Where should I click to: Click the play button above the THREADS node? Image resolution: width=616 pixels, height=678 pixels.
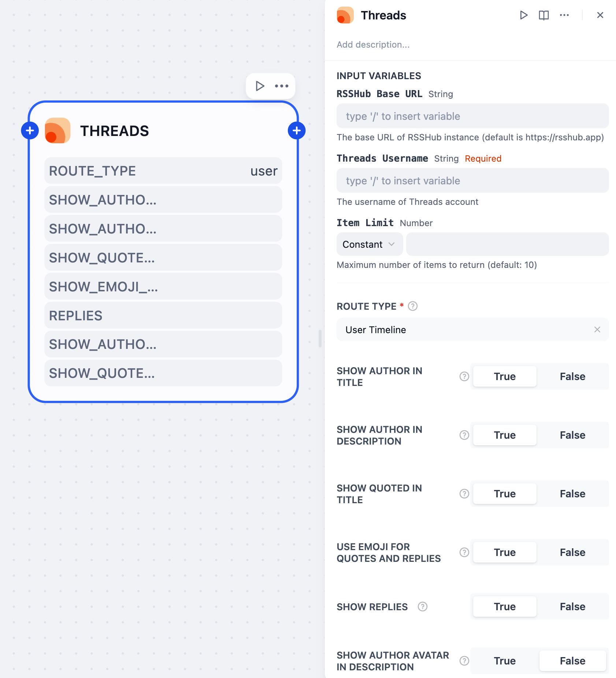click(x=260, y=86)
